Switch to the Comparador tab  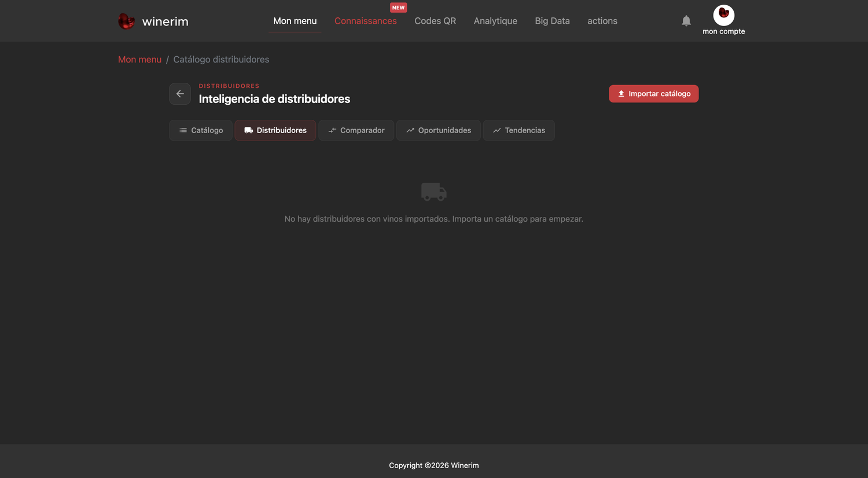356,130
